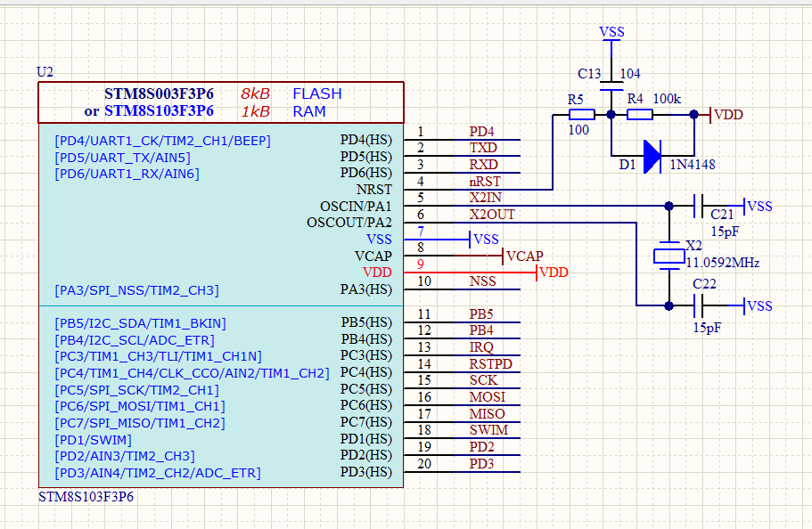Select the SCK net label

(483, 380)
